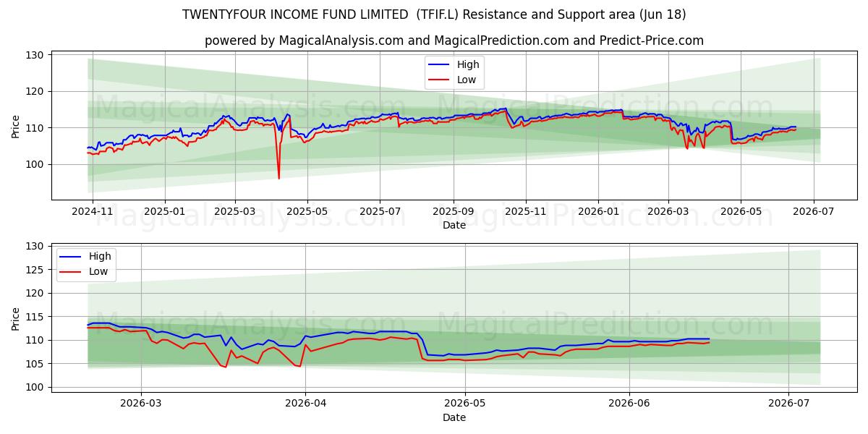The height and width of the screenshot is (434, 868).
Task: Click the bottom chart's 'Price' axis label
Action: click(x=16, y=318)
